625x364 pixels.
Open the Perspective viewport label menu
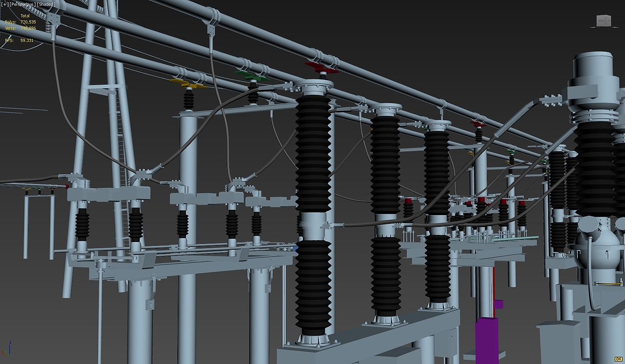tap(21, 4)
